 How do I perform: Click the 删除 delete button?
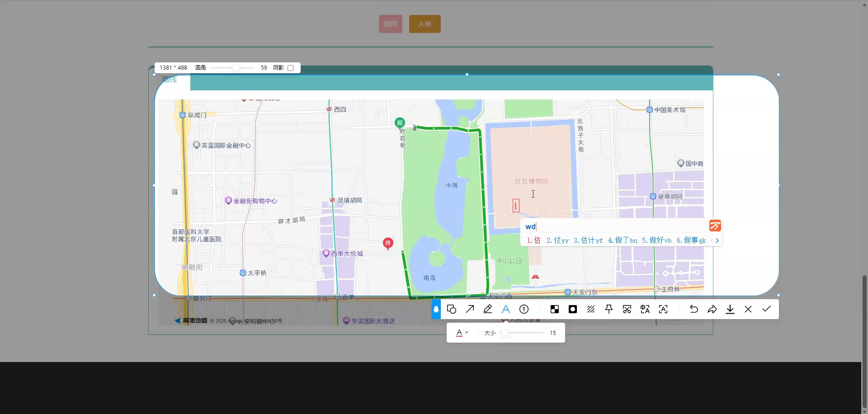coord(391,24)
